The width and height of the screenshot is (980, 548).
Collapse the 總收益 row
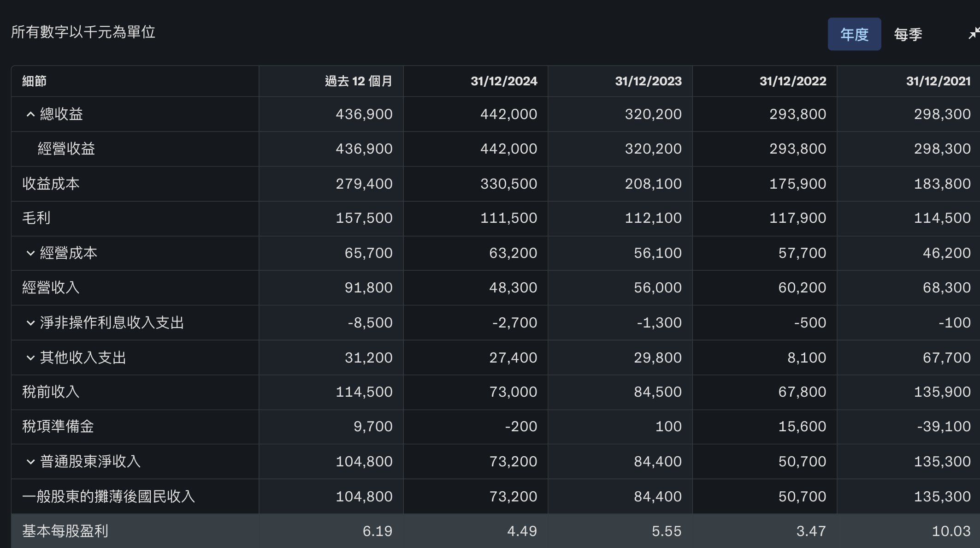tap(30, 114)
